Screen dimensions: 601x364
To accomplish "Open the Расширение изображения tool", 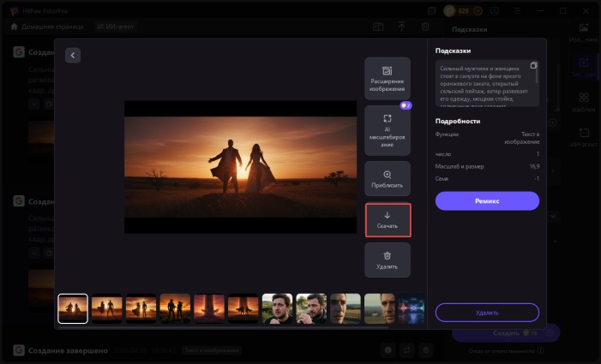I will tap(388, 79).
